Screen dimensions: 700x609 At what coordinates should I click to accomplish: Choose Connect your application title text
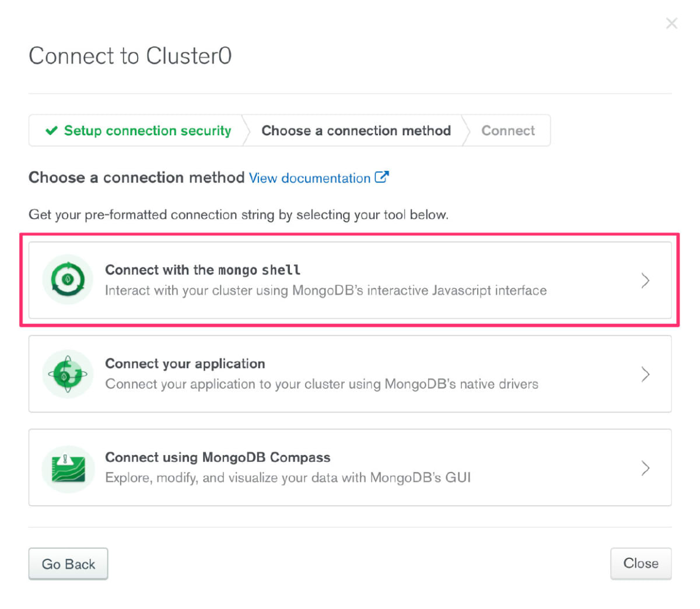click(185, 364)
